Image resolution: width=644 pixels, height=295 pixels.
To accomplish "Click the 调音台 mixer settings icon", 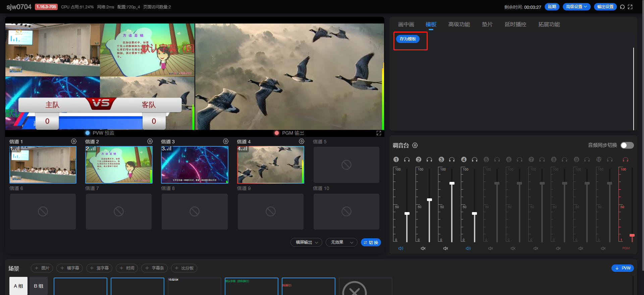I will point(415,145).
